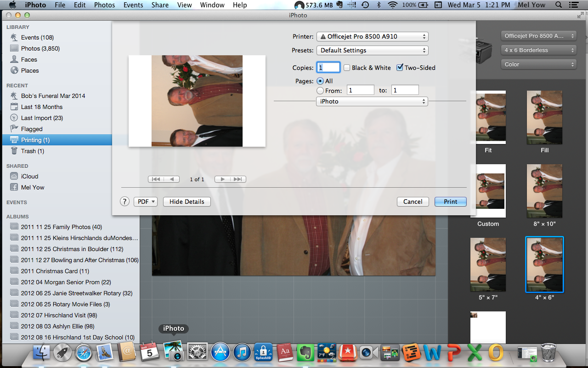Screen dimensions: 588x368
Task: Select Faces in the sidebar
Action: pos(57,59)
